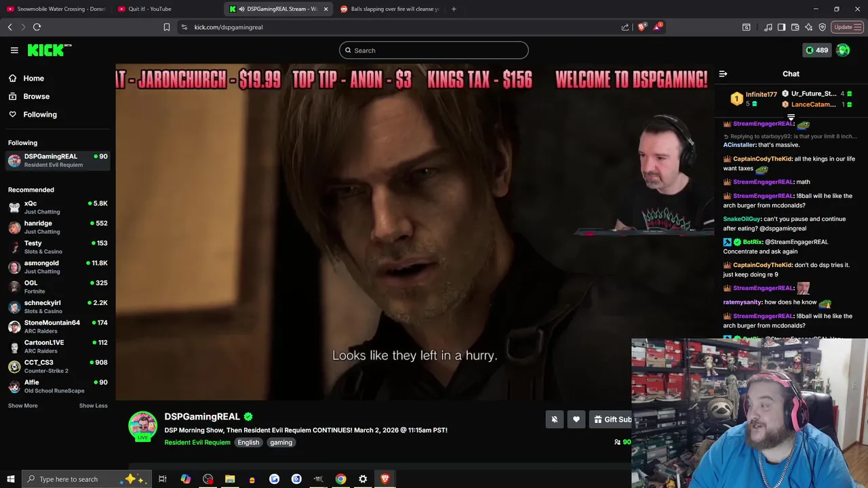
Task: Switch to Snowmobile Water Crossing tab
Action: (56, 9)
